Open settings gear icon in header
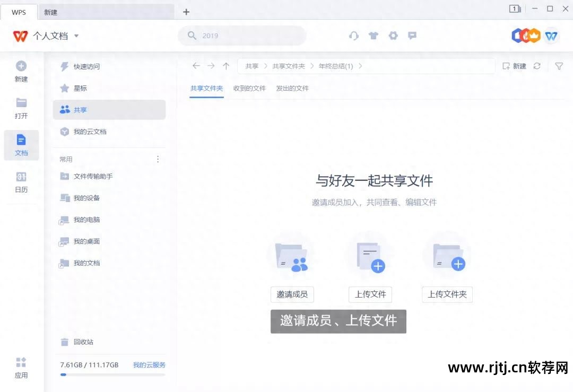The height and width of the screenshot is (392, 573). click(393, 36)
